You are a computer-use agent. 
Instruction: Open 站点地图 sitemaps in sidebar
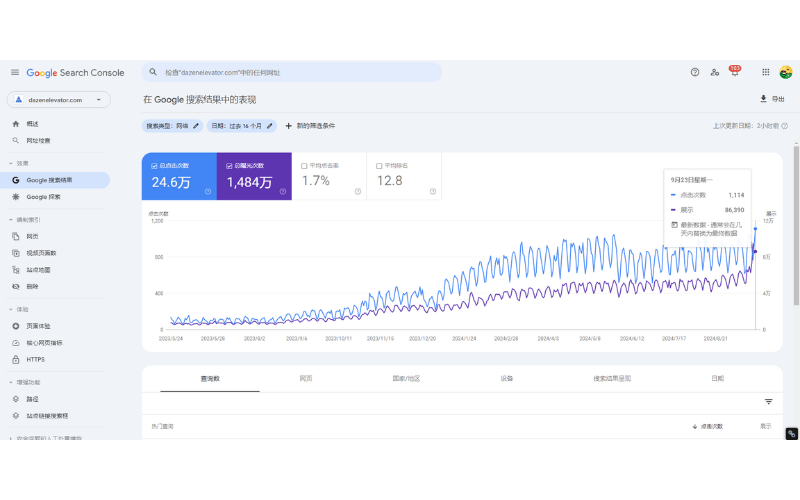pyautogui.click(x=38, y=270)
